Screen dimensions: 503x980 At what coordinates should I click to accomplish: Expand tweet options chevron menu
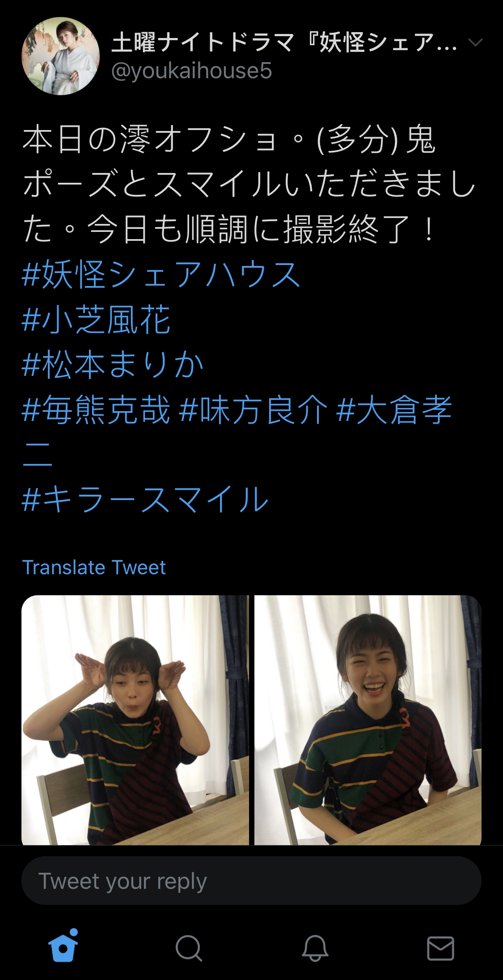475,43
